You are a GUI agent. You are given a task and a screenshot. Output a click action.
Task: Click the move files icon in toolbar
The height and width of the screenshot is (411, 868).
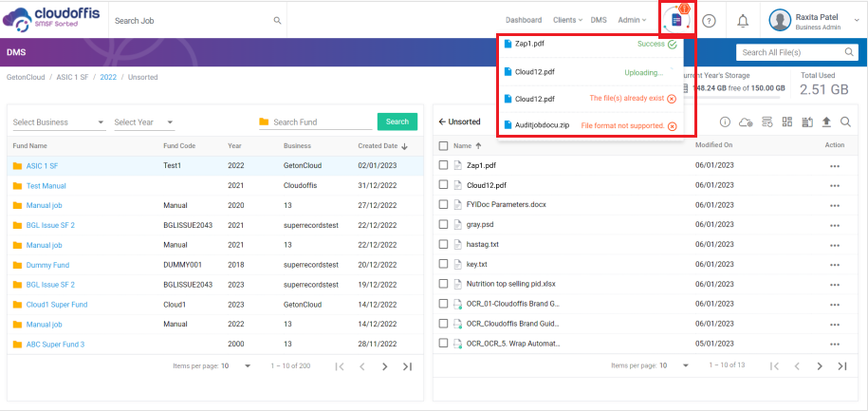pos(807,121)
